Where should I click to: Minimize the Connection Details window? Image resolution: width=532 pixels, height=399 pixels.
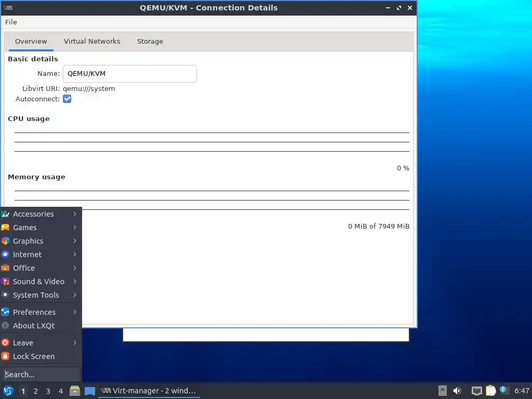(x=388, y=7)
